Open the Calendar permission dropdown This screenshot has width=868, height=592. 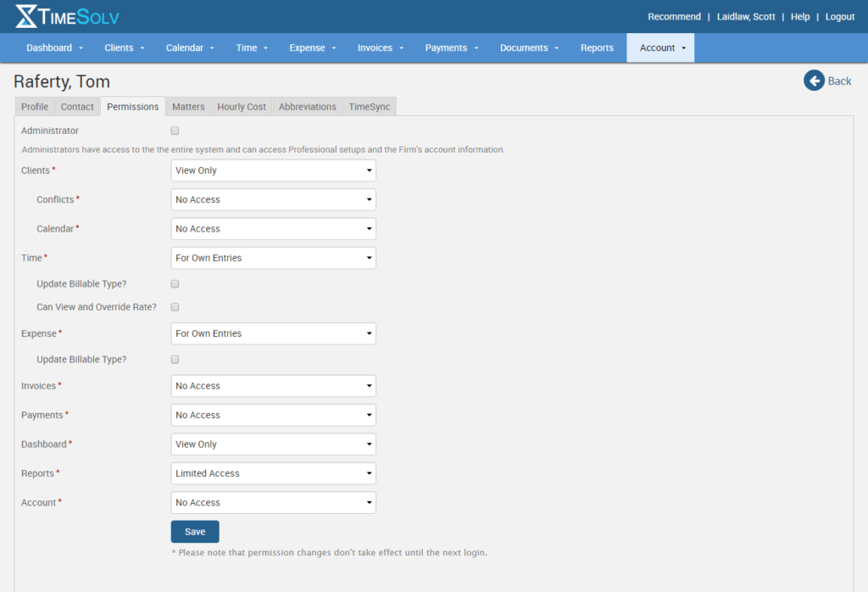coord(273,228)
